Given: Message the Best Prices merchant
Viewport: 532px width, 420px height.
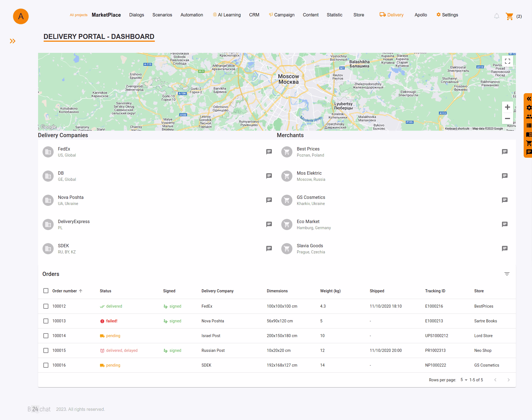Looking at the screenshot, I should [505, 152].
